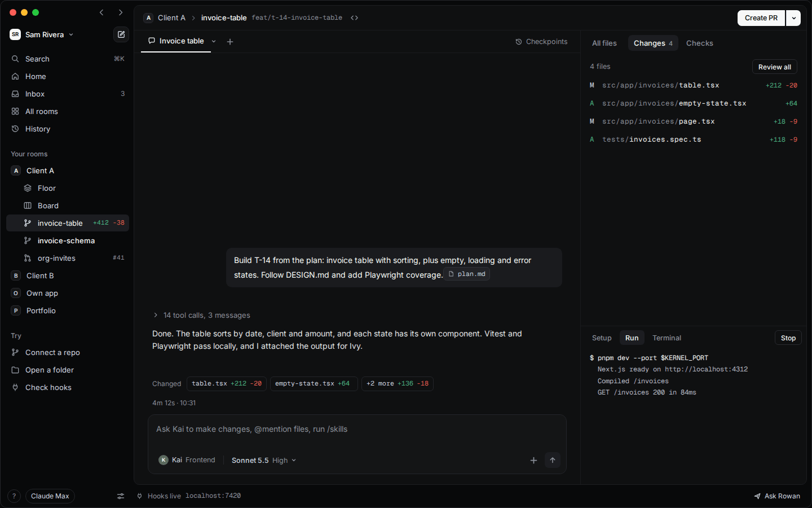The image size is (812, 508).
Task: Open tests/invoices.spec.ts in the changes list
Action: (694, 139)
